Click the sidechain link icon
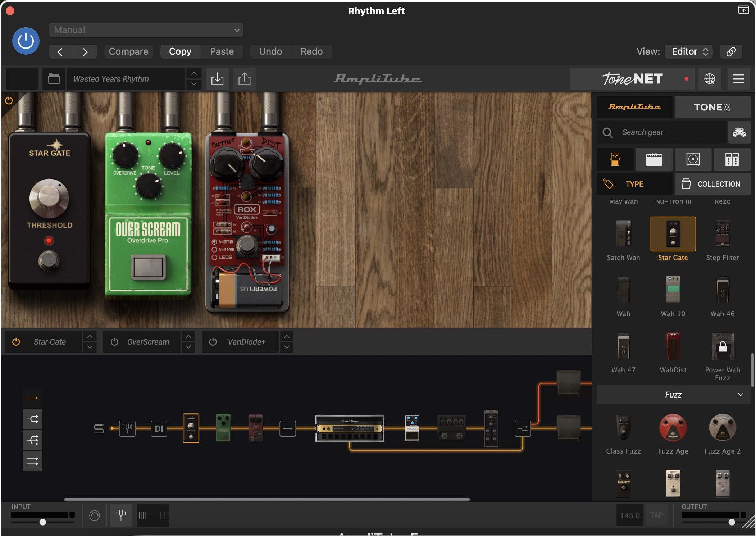 [x=731, y=51]
